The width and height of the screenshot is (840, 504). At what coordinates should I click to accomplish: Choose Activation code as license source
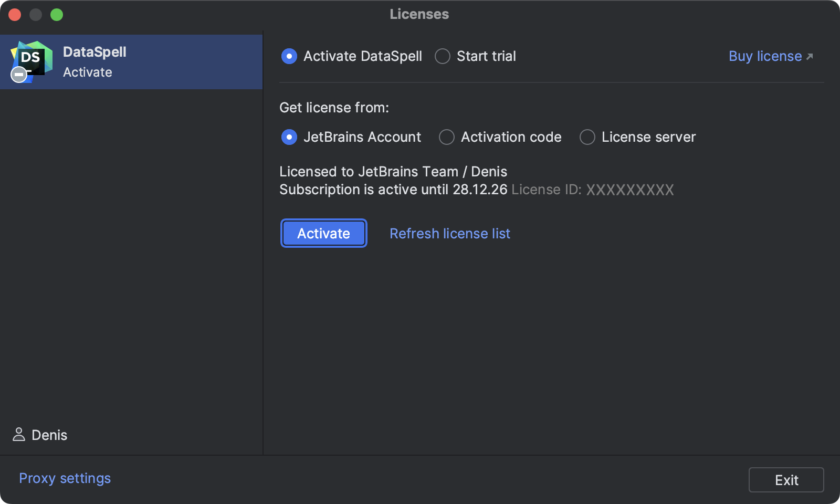(x=446, y=137)
